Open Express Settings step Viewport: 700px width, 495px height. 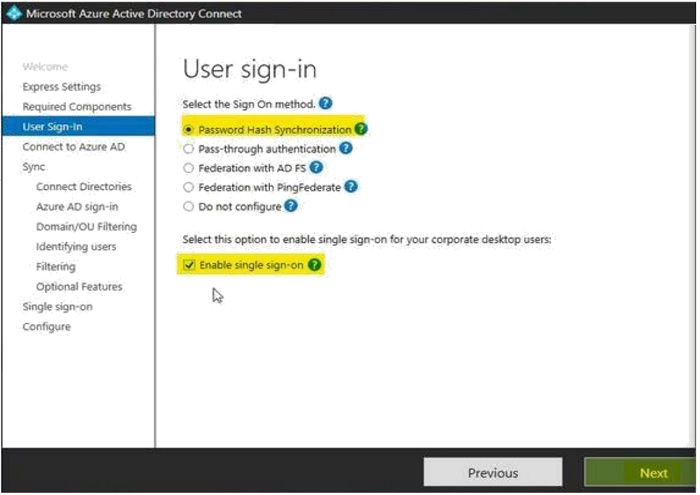(62, 87)
